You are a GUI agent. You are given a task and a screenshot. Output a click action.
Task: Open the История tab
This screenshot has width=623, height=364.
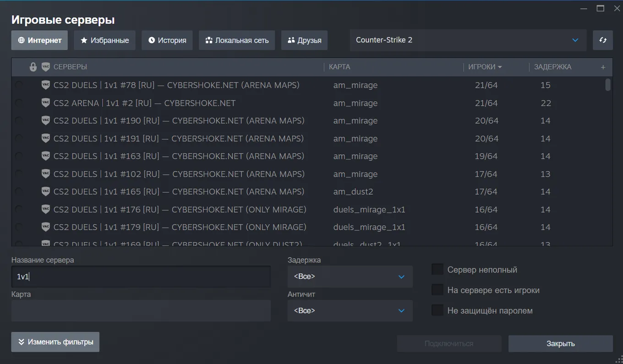click(x=167, y=40)
